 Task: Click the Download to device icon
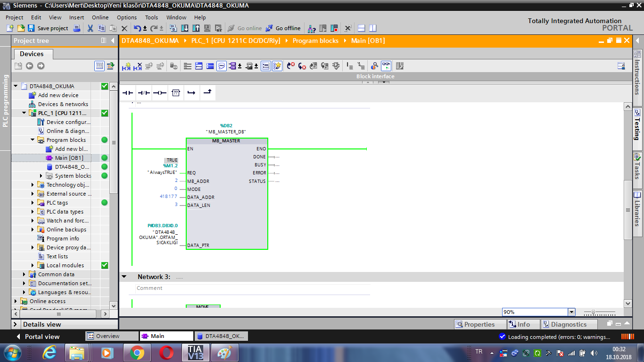tap(185, 28)
